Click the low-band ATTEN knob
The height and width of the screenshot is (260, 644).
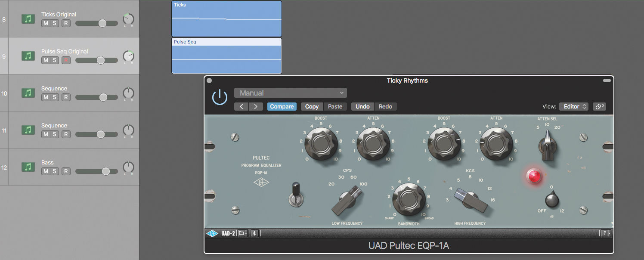373,144
